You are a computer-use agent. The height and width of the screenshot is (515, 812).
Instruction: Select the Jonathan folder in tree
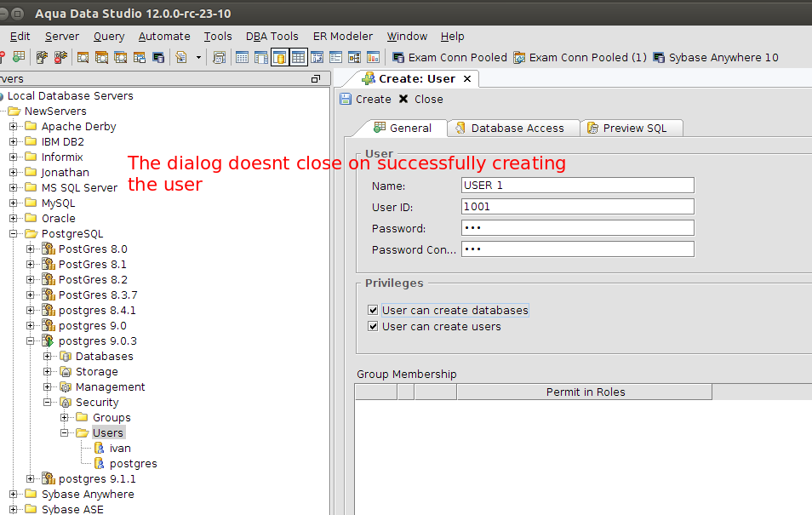[57, 172]
